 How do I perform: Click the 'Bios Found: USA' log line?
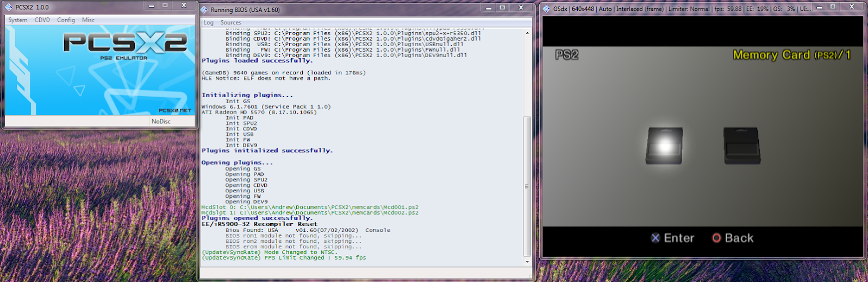pos(308,230)
